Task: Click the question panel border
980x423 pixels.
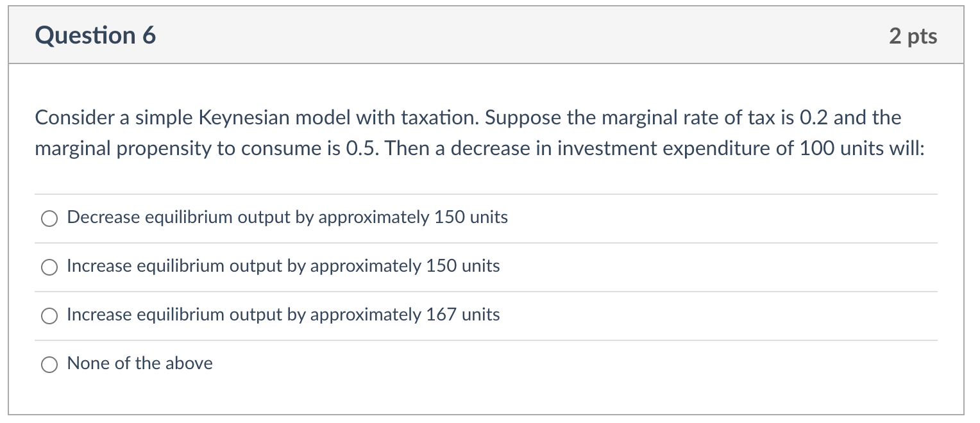Action: click(x=10, y=211)
